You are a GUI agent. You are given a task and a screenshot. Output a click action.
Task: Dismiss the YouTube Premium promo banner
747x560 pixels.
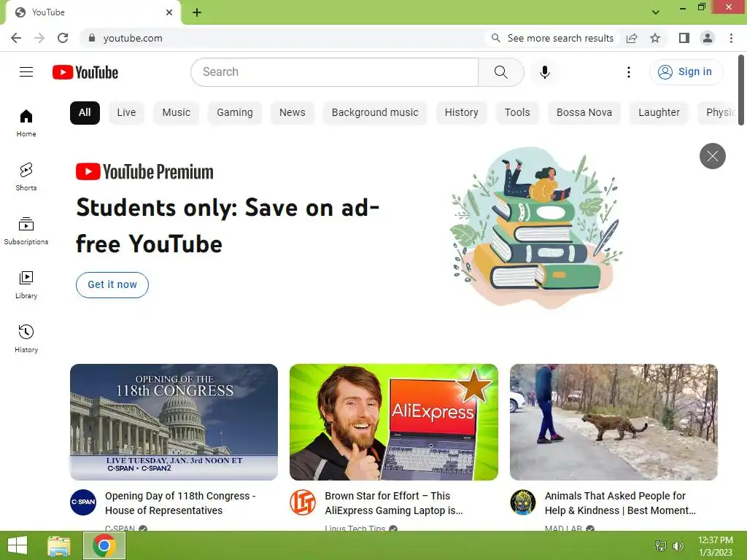point(712,156)
